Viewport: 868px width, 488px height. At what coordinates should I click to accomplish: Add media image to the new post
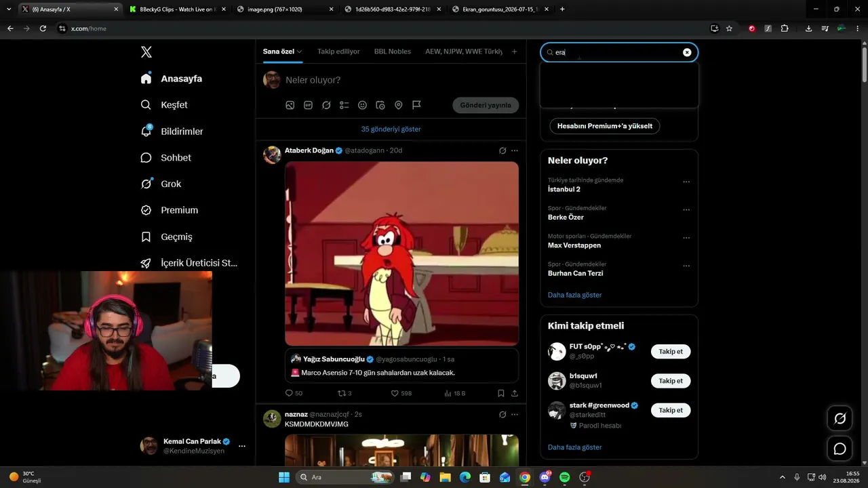(x=290, y=105)
